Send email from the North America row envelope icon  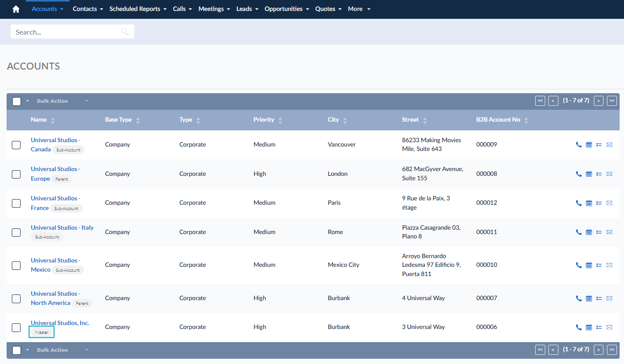click(609, 298)
